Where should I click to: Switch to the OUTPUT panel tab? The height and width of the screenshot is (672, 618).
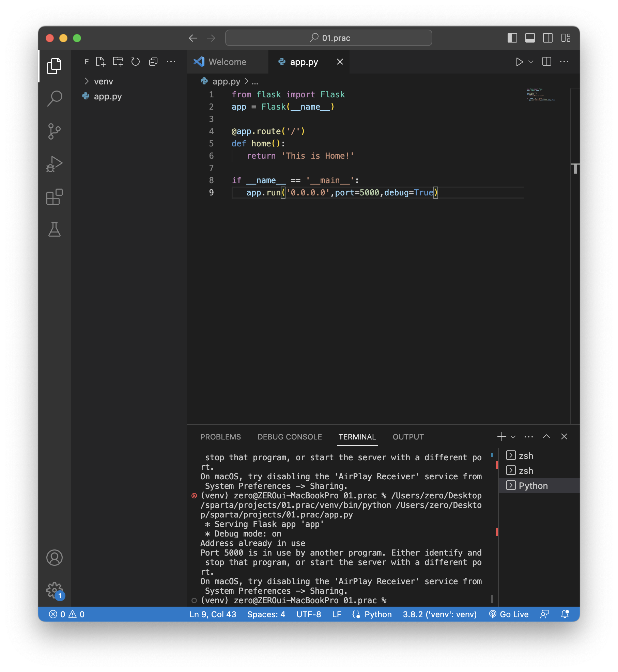pos(408,437)
